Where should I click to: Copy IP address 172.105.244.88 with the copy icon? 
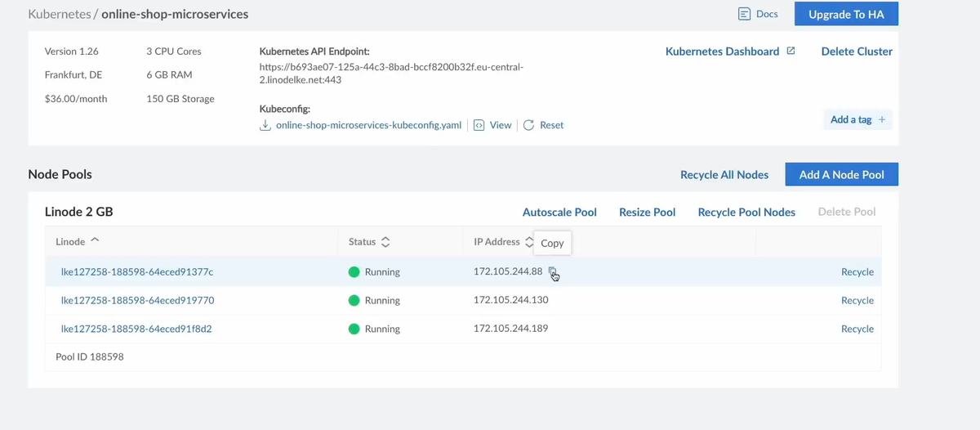[x=553, y=271]
